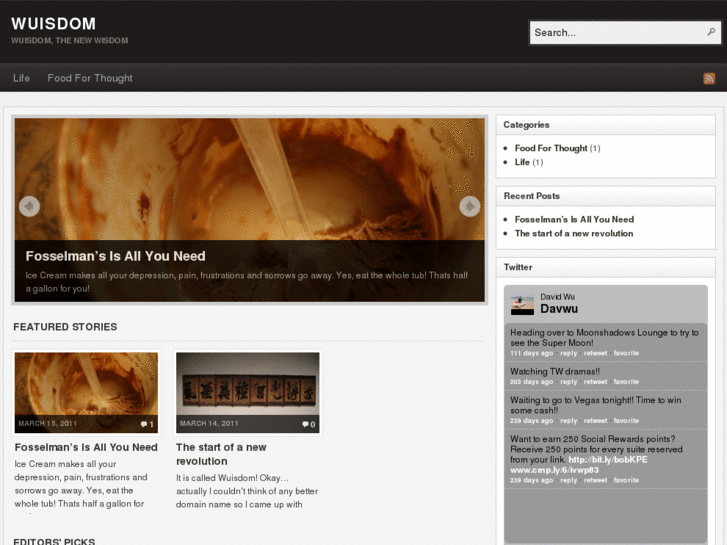This screenshot has height=545, width=727.
Task: Click the FEATURED STORIES heading
Action: pos(65,327)
